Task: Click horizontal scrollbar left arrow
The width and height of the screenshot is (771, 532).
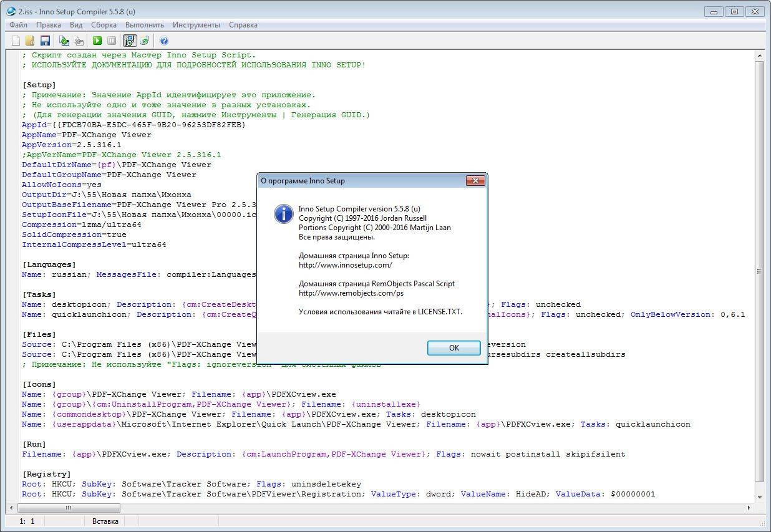Action: [12, 508]
